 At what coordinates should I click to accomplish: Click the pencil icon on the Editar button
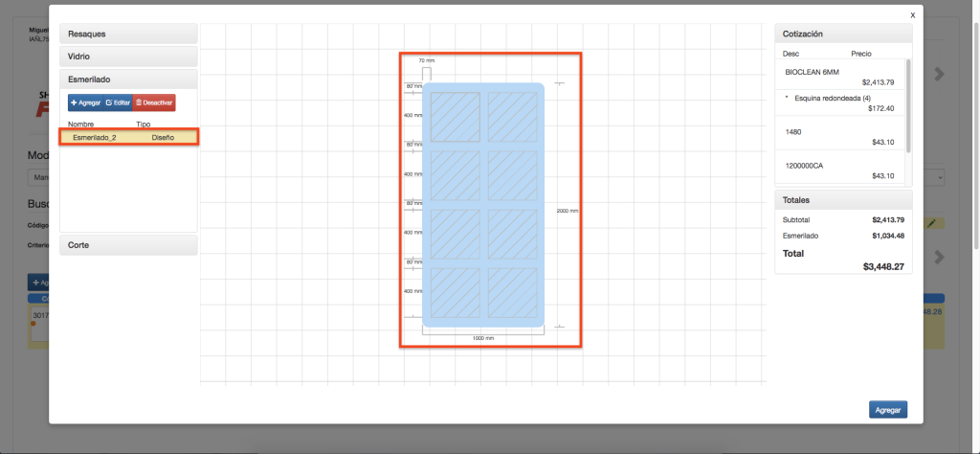[109, 102]
